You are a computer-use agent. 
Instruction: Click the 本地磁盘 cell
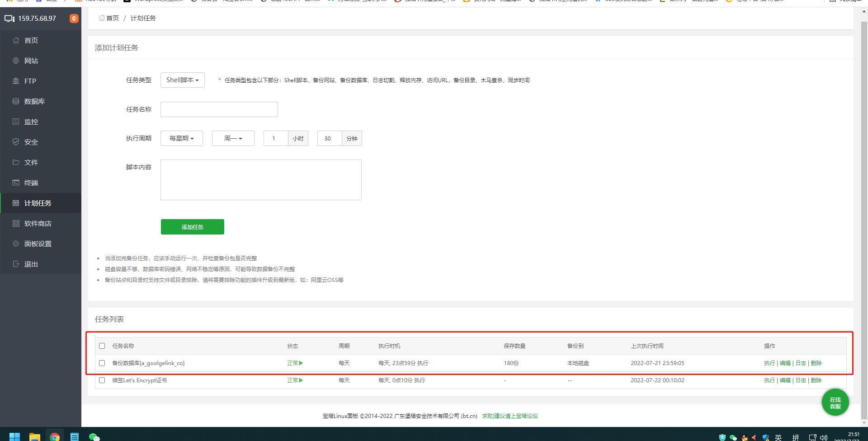pyautogui.click(x=578, y=363)
